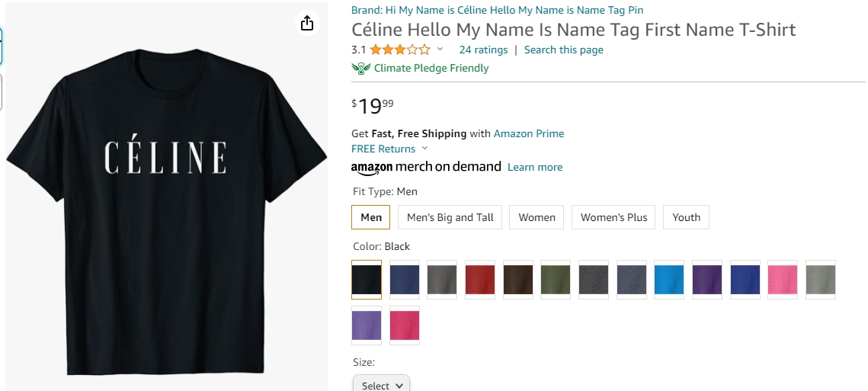Image resolution: width=868 pixels, height=391 pixels.
Task: Choose the light blue color swatch
Action: (670, 280)
